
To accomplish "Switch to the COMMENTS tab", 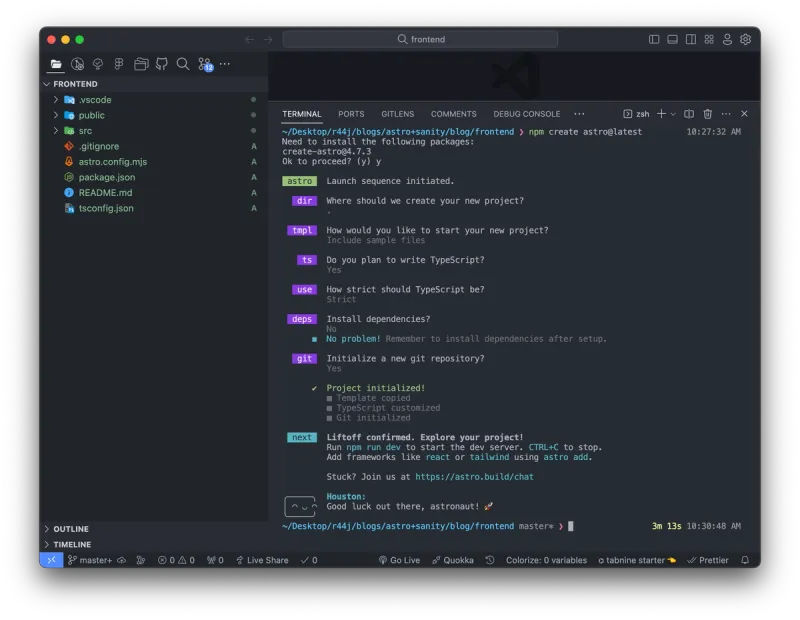I will pyautogui.click(x=454, y=114).
